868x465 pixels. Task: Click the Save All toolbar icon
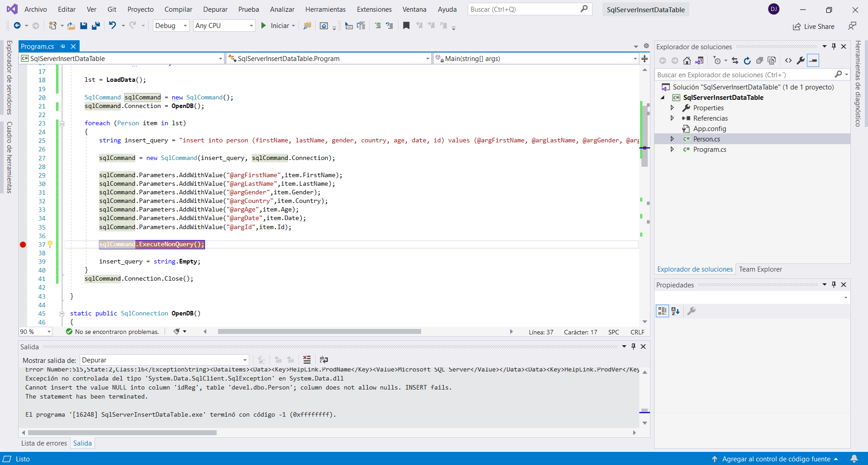coord(95,26)
